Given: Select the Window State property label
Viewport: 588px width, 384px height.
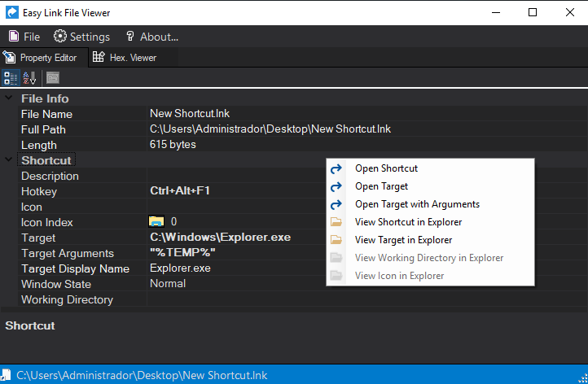Looking at the screenshot, I should pyautogui.click(x=56, y=285).
